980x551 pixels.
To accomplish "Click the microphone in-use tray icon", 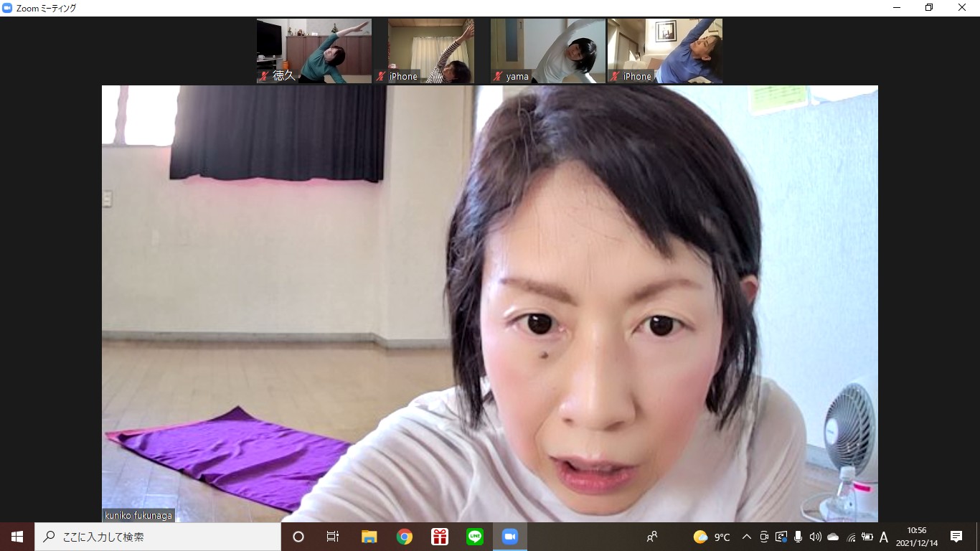I will (x=798, y=537).
